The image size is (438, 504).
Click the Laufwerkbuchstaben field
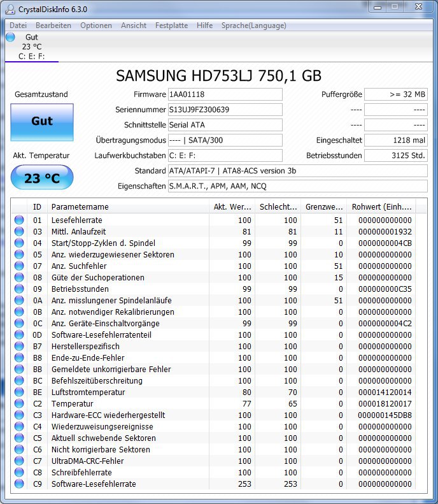point(225,155)
